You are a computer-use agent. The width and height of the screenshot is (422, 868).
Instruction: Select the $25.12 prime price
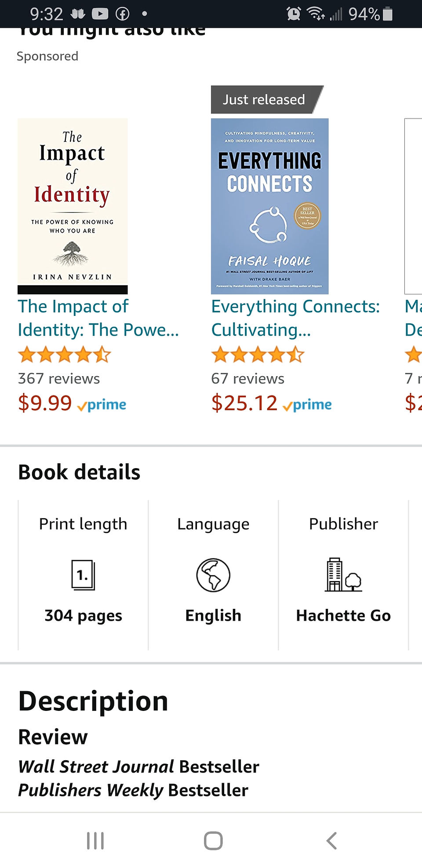click(271, 403)
